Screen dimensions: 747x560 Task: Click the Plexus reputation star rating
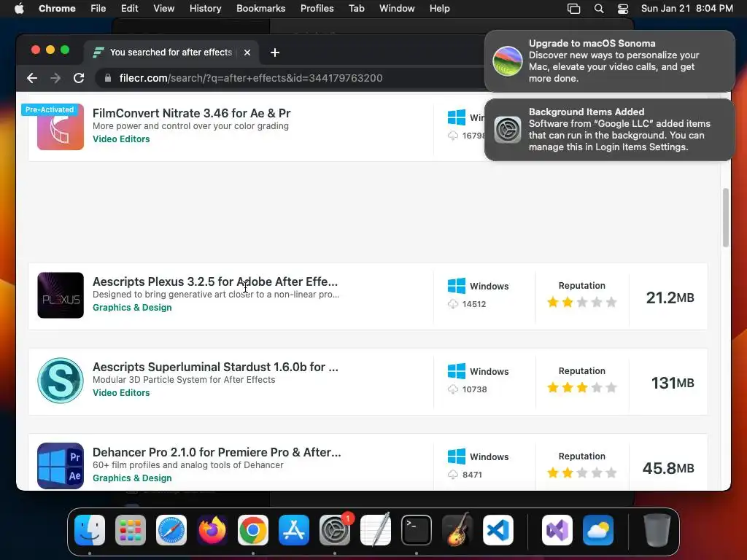tap(581, 303)
